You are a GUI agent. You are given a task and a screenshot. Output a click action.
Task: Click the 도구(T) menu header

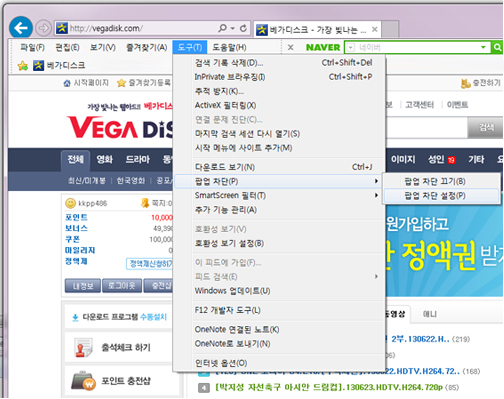click(190, 47)
